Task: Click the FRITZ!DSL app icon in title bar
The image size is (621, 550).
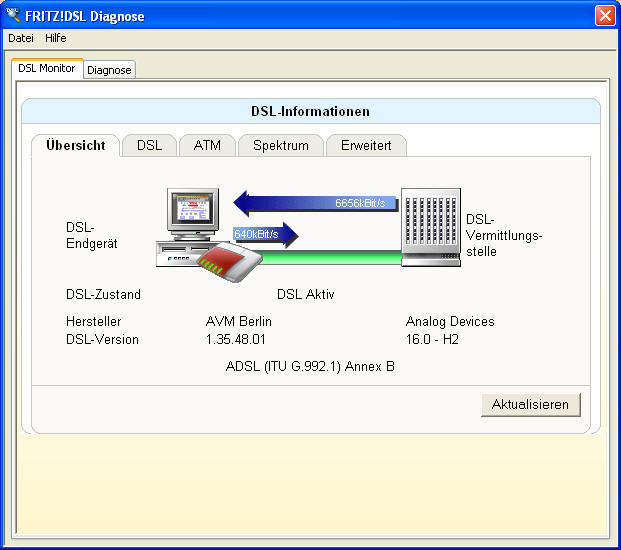Action: (13, 15)
